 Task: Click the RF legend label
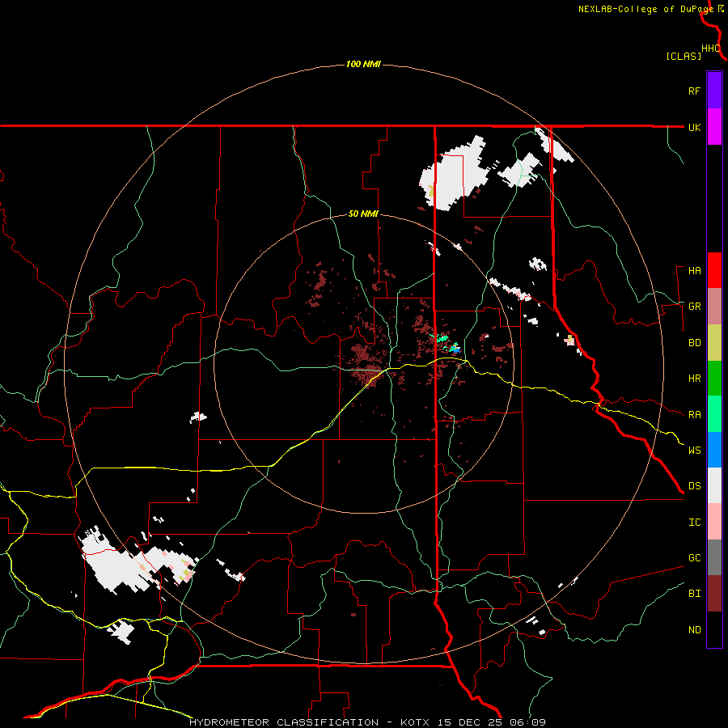(x=694, y=91)
